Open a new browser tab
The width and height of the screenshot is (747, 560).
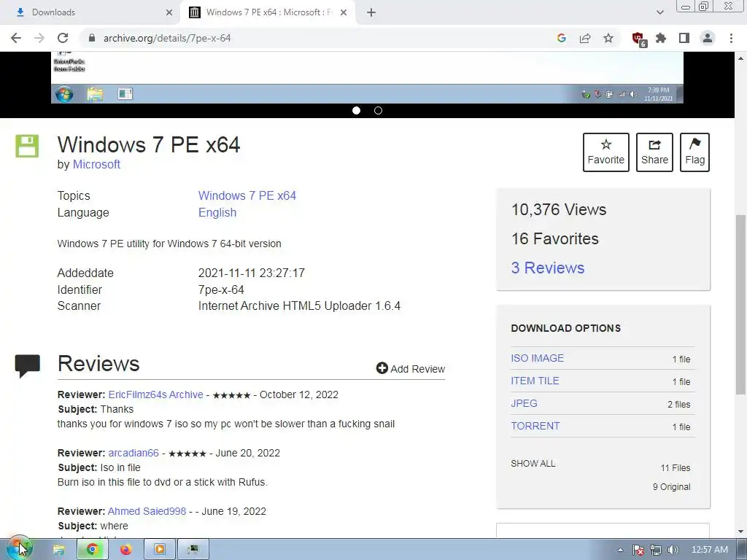click(x=371, y=12)
